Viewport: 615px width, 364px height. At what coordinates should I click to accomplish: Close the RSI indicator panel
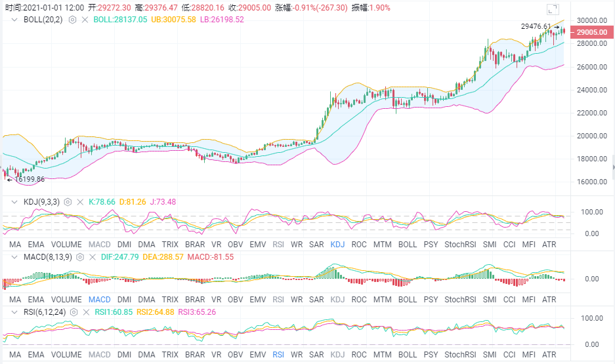[x=86, y=312]
